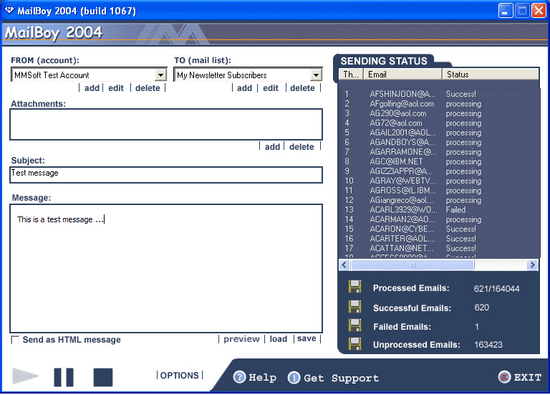Image resolution: width=550 pixels, height=395 pixels.
Task: Expand the TO mail list dropdown
Action: [x=316, y=75]
